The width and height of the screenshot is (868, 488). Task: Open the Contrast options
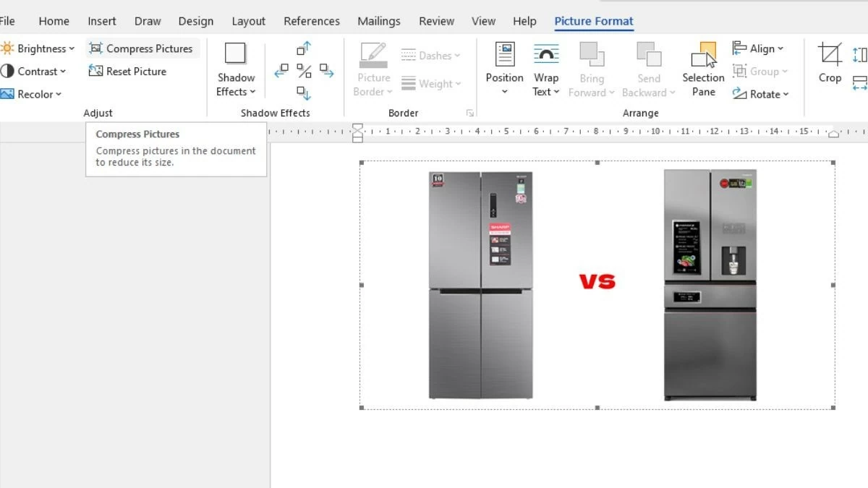pos(35,71)
